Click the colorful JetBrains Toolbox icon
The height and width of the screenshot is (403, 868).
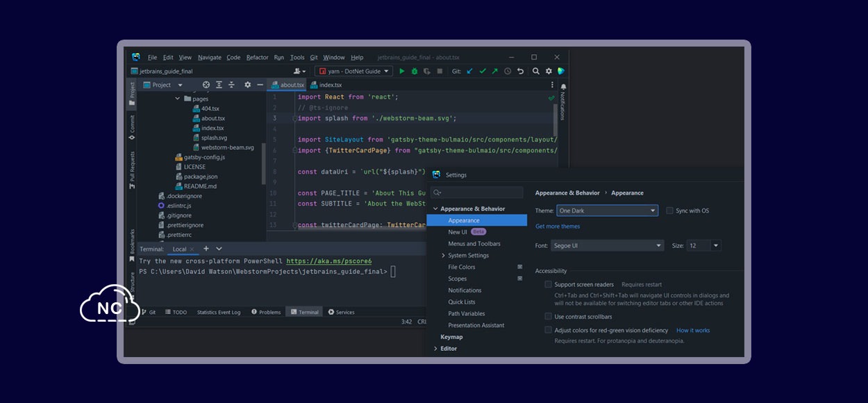coord(561,71)
